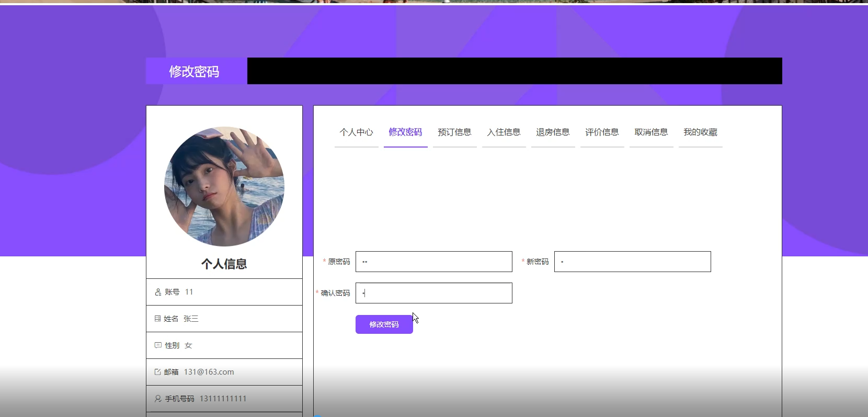Image resolution: width=868 pixels, height=417 pixels.
Task: Click the round profile avatar photo
Action: click(x=224, y=186)
